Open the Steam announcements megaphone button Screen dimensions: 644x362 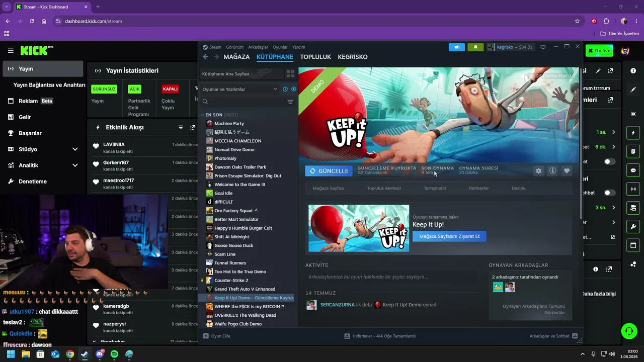pyautogui.click(x=457, y=47)
